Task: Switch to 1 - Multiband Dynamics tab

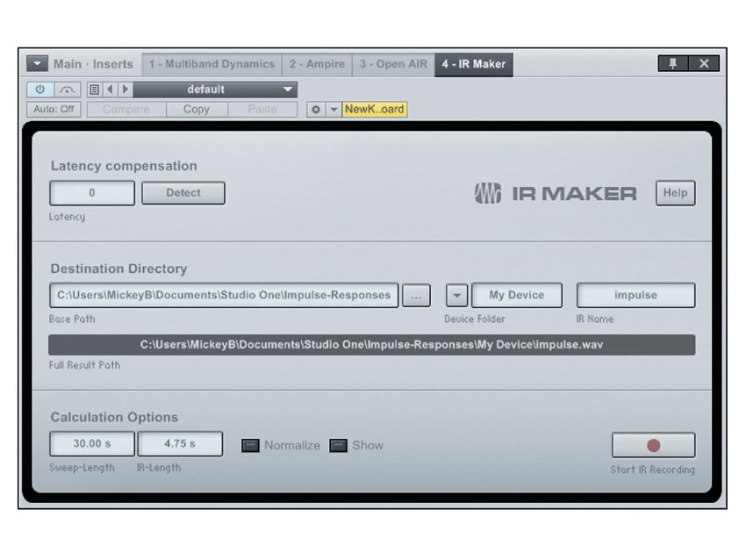Action: [x=212, y=64]
